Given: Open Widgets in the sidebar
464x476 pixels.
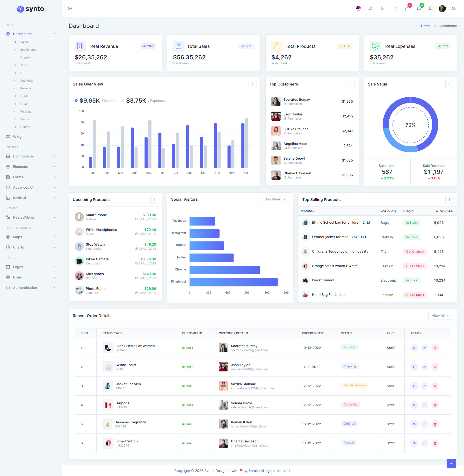Looking at the screenshot, I should point(20,137).
